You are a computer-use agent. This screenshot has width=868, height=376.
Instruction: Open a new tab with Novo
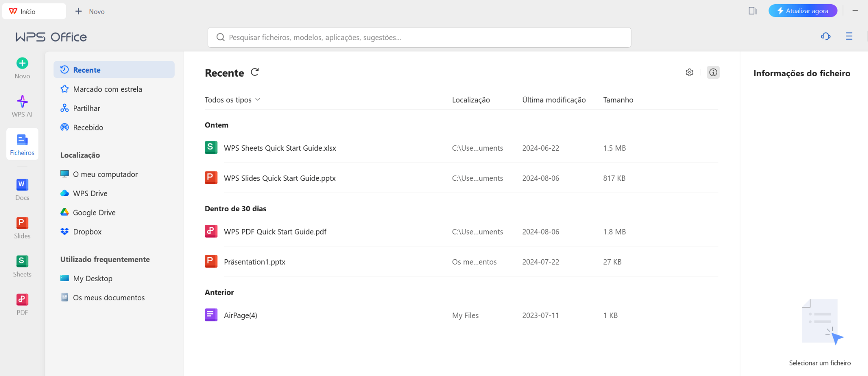[x=90, y=11]
